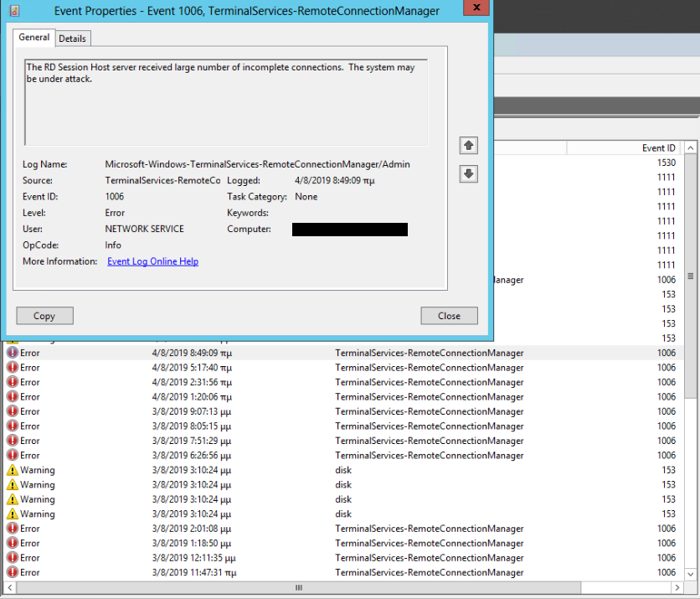Click the event list scroll up arrow

[690, 147]
